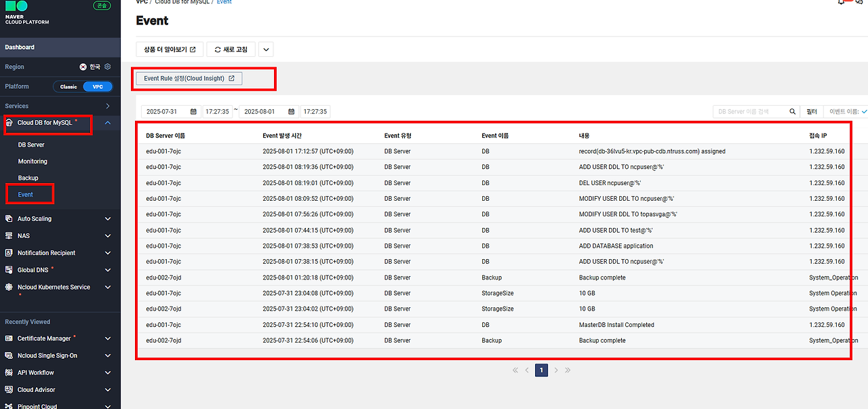Viewport: 868px width, 409px height.
Task: Click the Event 유형 column header
Action: pyautogui.click(x=398, y=136)
